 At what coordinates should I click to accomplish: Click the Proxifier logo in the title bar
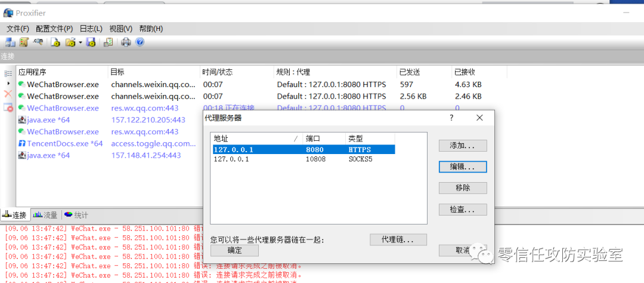click(x=8, y=13)
